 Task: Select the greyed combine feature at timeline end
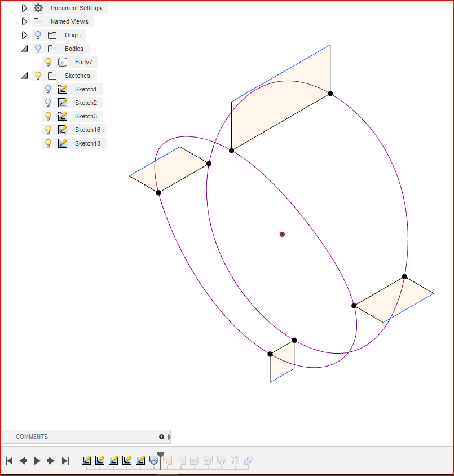point(249,460)
